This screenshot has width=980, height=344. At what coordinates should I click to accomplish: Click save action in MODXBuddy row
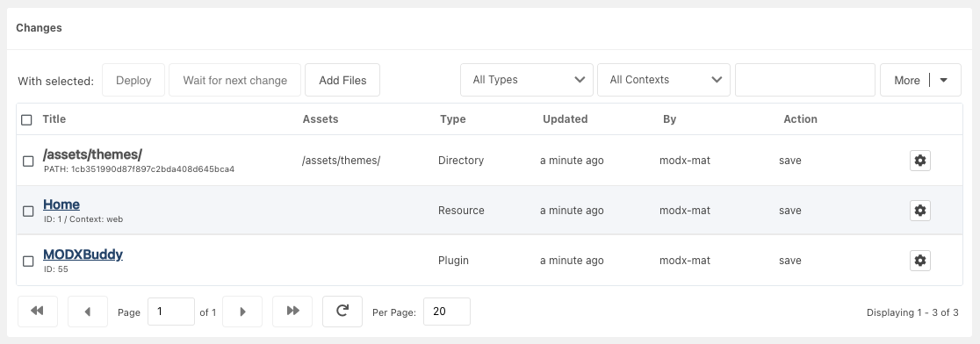click(790, 261)
